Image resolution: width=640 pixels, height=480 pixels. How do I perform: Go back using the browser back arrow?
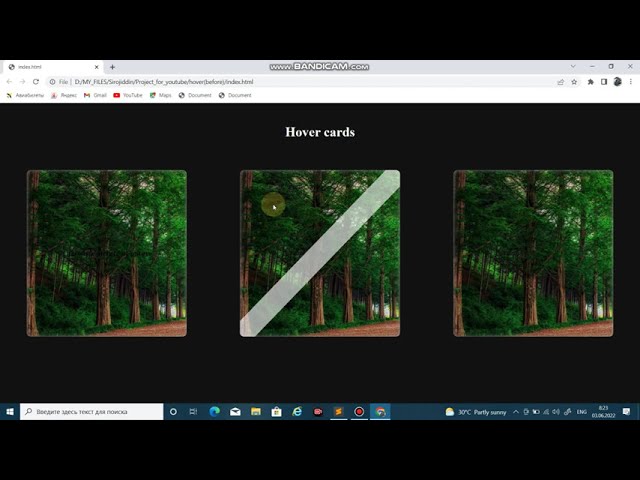[9, 82]
